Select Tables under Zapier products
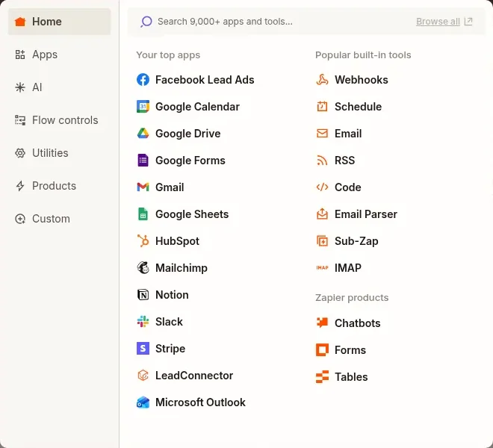The width and height of the screenshot is (493, 448). pos(351,376)
